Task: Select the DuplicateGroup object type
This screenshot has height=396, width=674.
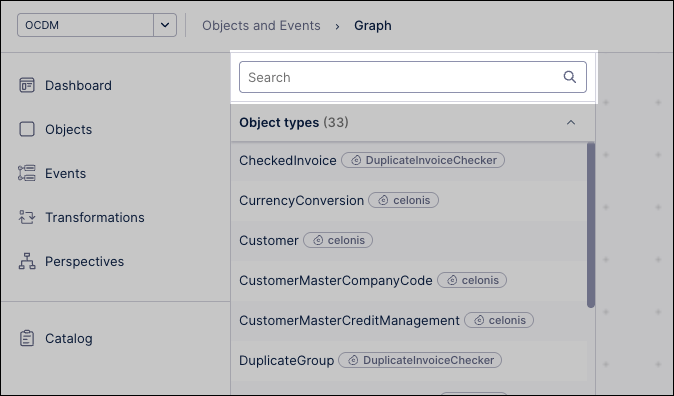Action: [x=286, y=360]
